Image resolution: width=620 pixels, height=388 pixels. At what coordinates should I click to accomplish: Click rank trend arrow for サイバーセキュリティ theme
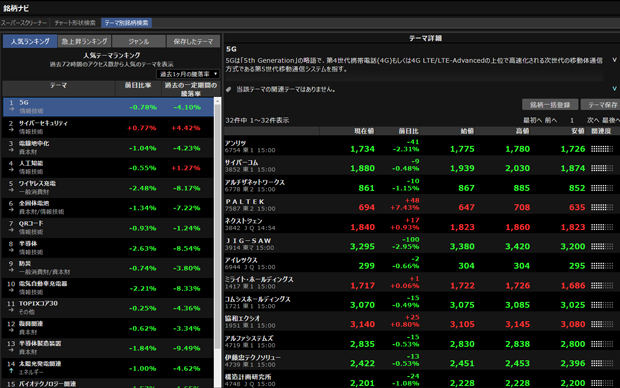pos(11,130)
